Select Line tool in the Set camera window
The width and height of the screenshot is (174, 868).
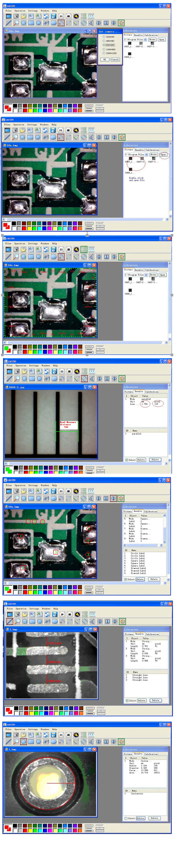pyautogui.click(x=9, y=23)
